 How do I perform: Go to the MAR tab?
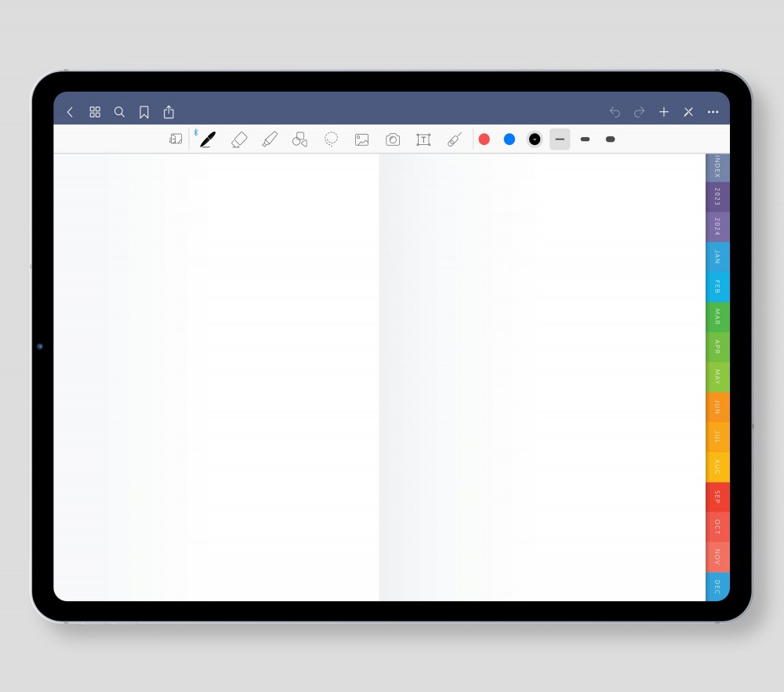(x=717, y=317)
